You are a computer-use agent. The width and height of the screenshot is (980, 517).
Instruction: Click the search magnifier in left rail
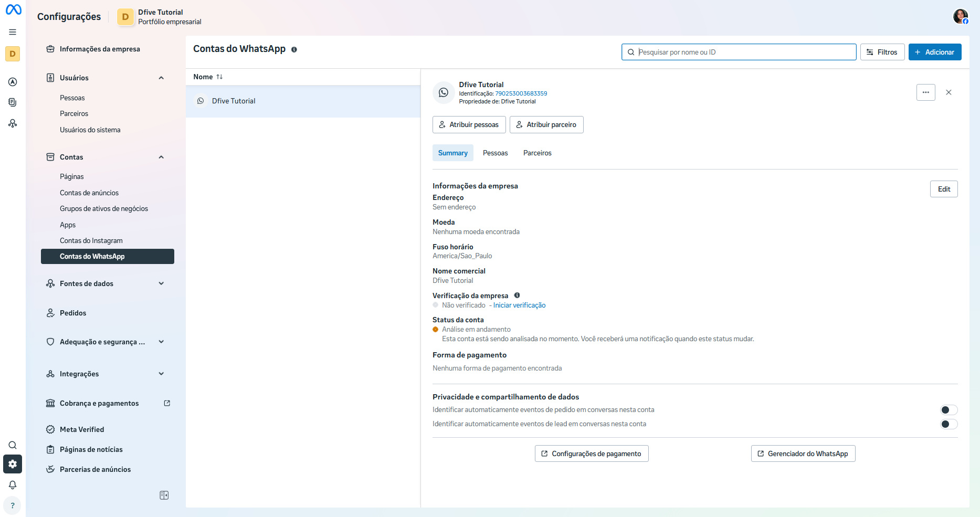point(13,445)
